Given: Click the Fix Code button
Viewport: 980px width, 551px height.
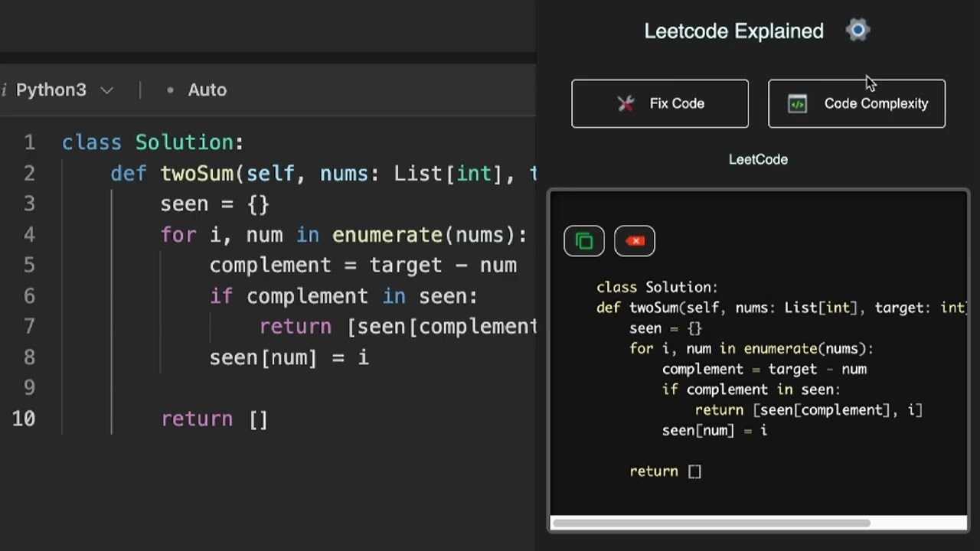Looking at the screenshot, I should (660, 103).
